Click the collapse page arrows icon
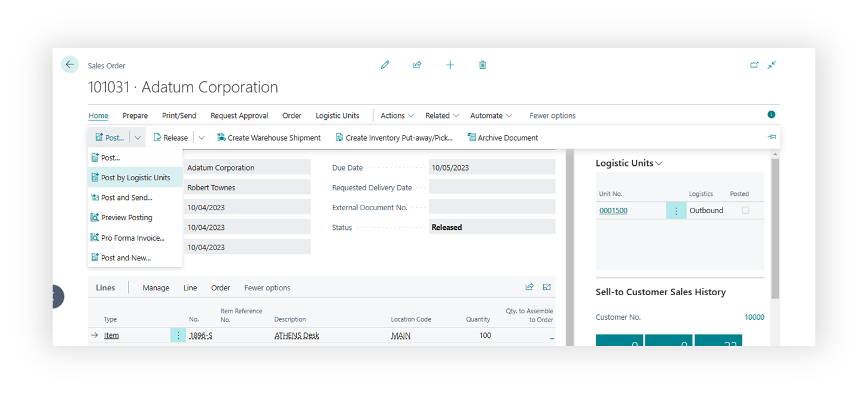Image resolution: width=868 pixels, height=394 pixels. click(x=772, y=65)
